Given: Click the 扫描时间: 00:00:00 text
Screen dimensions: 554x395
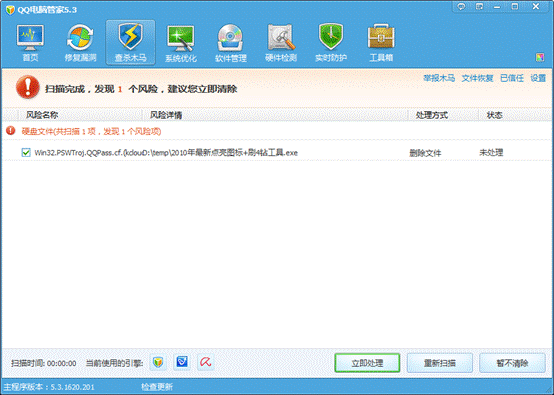Looking at the screenshot, I should [44, 363].
